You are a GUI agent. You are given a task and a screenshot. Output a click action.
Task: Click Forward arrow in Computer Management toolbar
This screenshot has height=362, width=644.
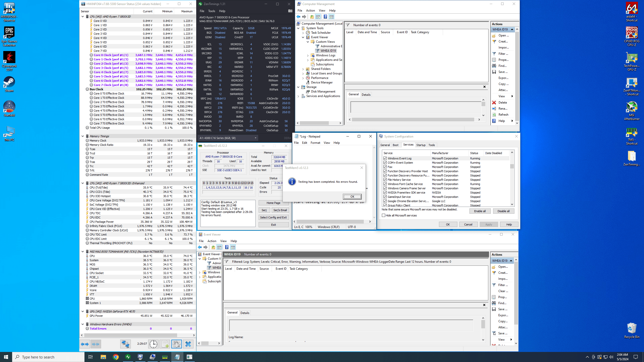(304, 17)
